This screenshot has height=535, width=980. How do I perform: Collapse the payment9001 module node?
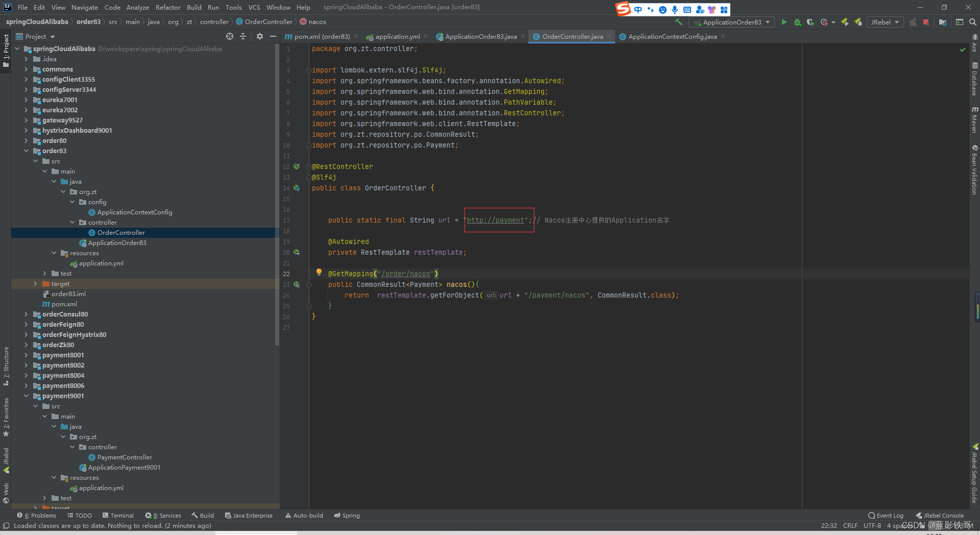point(26,396)
